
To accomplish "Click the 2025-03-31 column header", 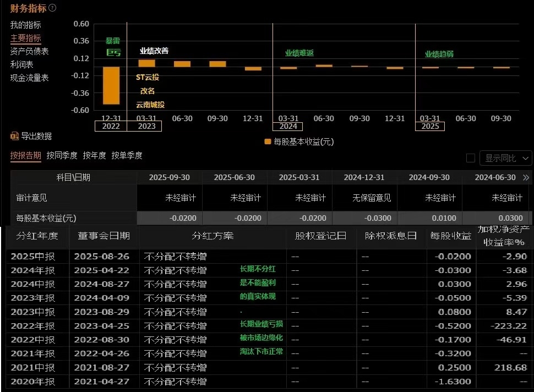I will [x=299, y=177].
